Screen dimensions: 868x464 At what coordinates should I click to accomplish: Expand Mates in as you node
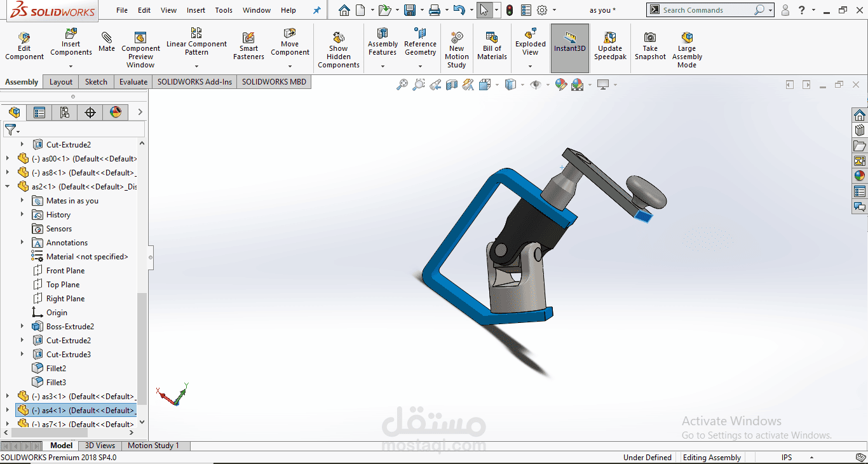(x=22, y=200)
